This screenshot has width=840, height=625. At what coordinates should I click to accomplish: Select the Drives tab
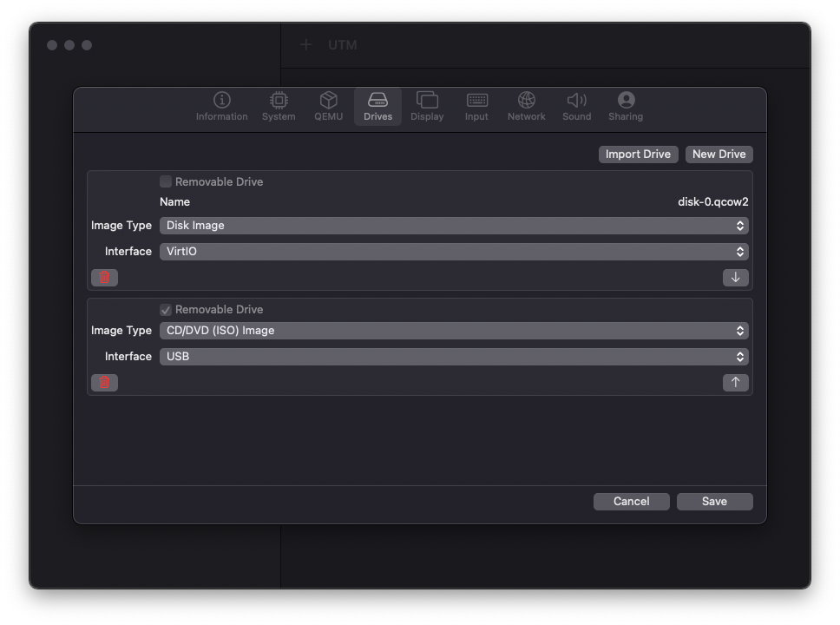377,106
